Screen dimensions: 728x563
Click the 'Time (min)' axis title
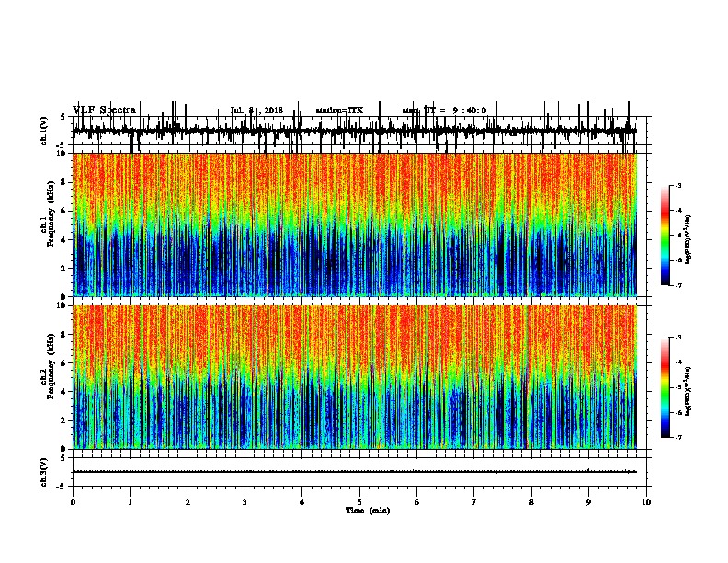tap(368, 511)
